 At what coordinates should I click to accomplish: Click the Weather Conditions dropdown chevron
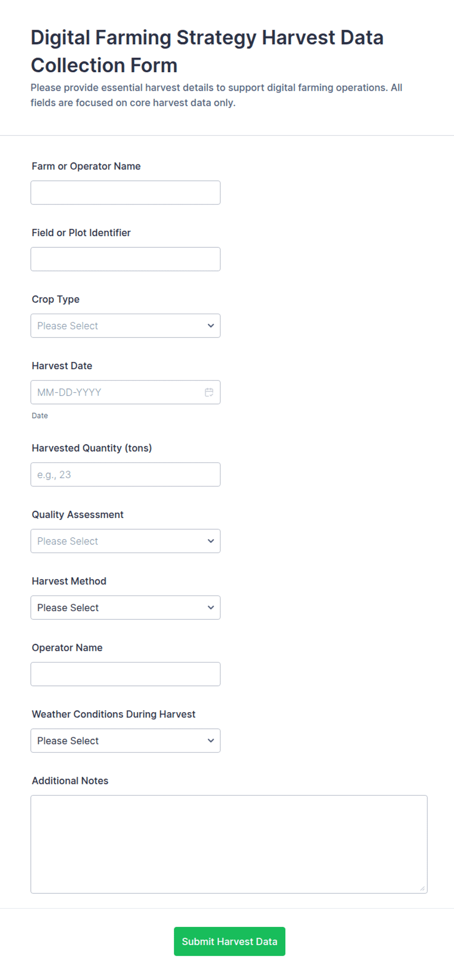coord(211,740)
